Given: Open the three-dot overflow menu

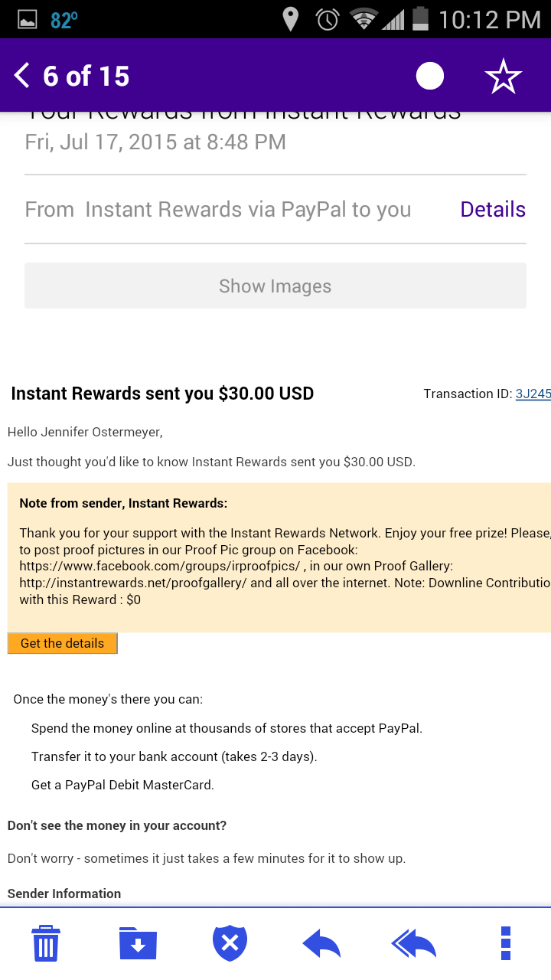Looking at the screenshot, I should pos(505,943).
